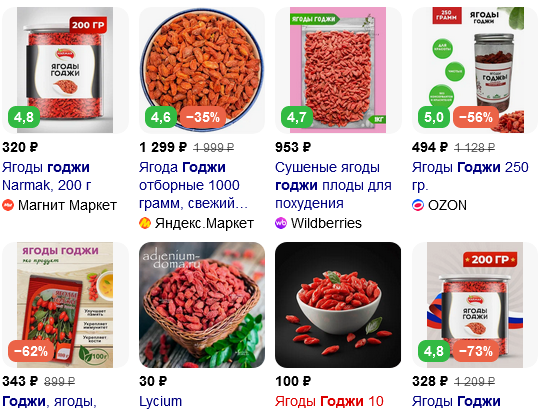Viewport: 539px width, 409px height.
Task: Click the −56% discount badge
Action: click(476, 117)
